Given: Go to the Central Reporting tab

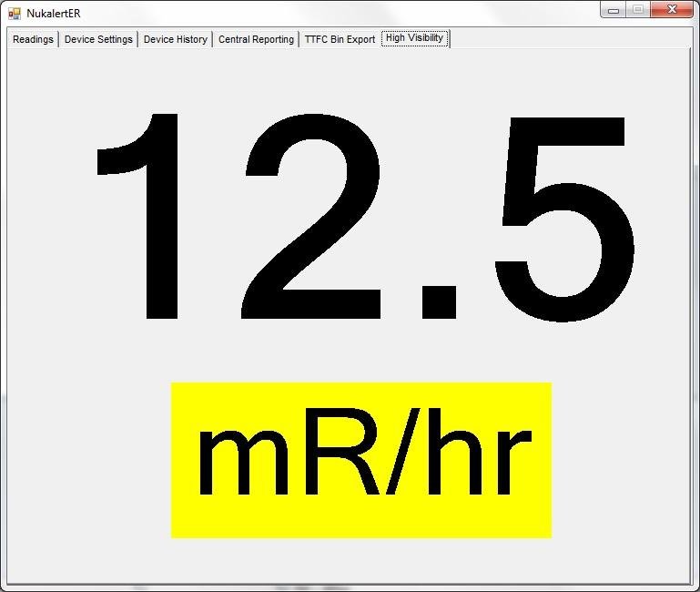Looking at the screenshot, I should (x=256, y=39).
